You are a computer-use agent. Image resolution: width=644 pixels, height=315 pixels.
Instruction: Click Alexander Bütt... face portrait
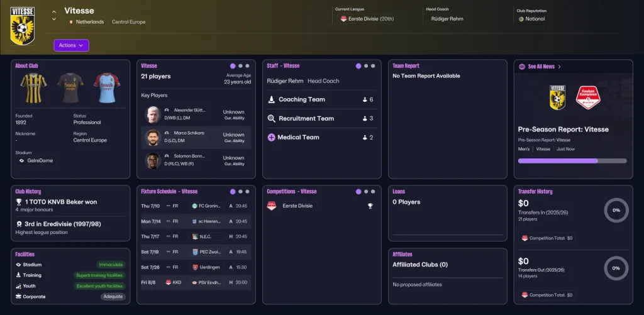(x=153, y=114)
